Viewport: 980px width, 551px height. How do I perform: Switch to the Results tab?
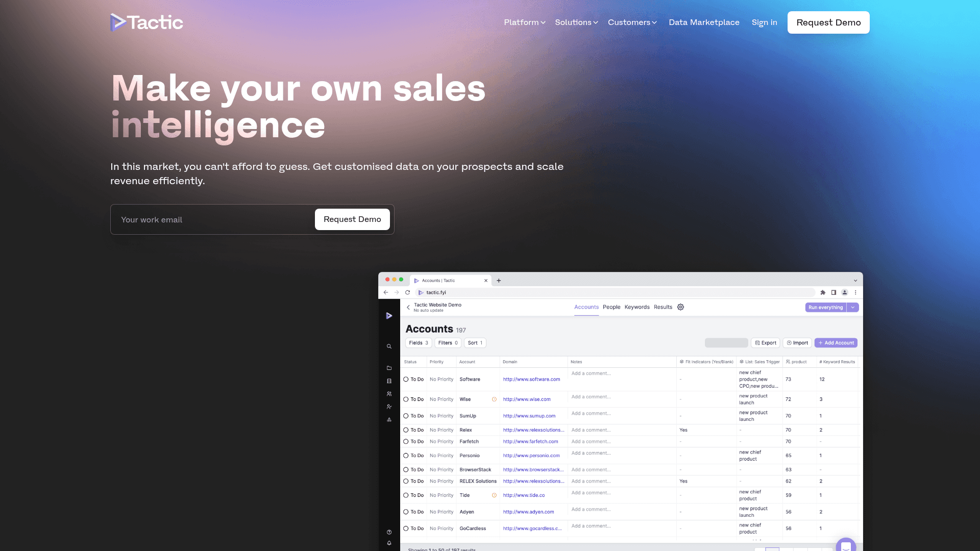click(x=663, y=307)
